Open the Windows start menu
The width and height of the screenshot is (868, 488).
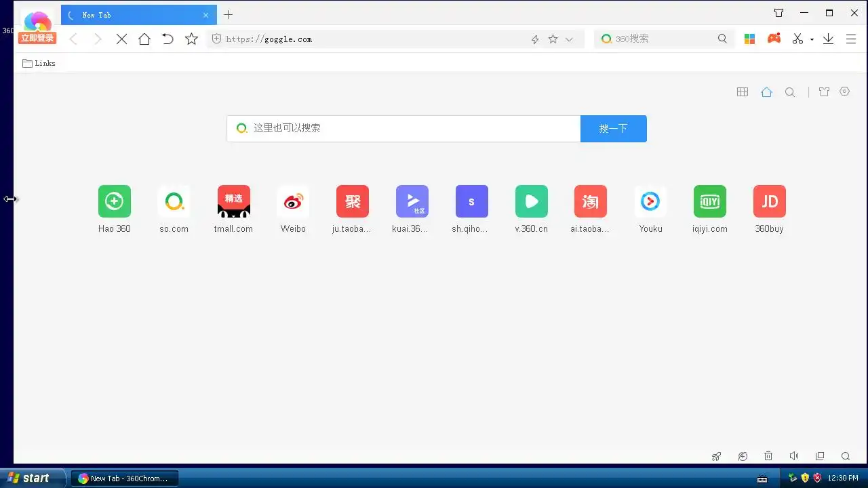[33, 478]
